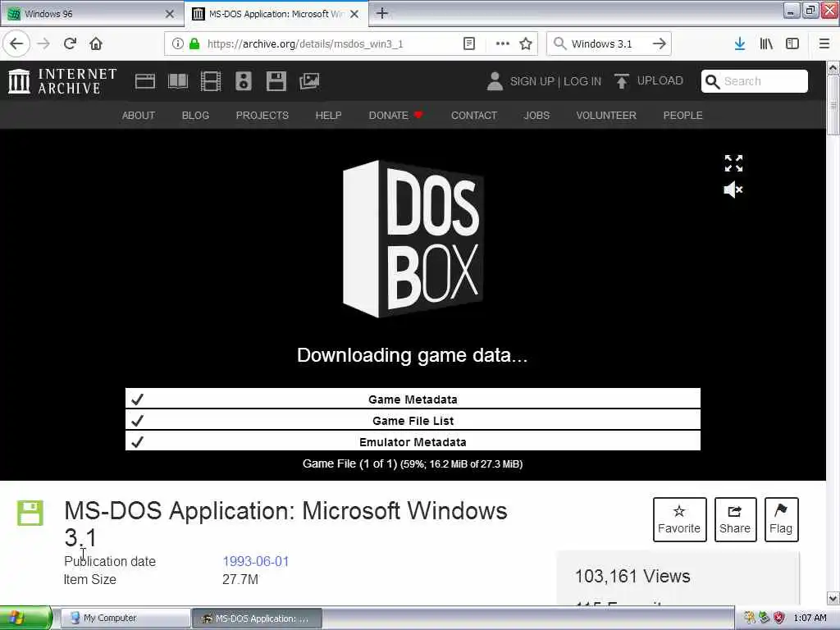This screenshot has height=630, width=840.
Task: Click the red shield tray icon
Action: 779,618
